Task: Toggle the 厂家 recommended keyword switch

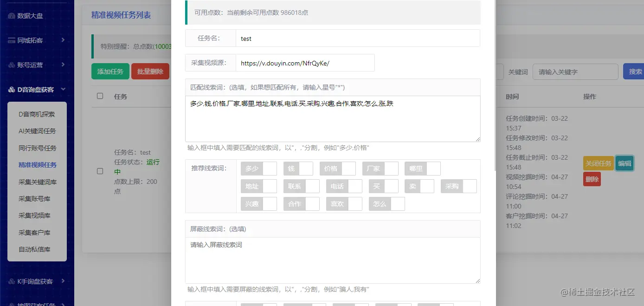Action: point(380,169)
